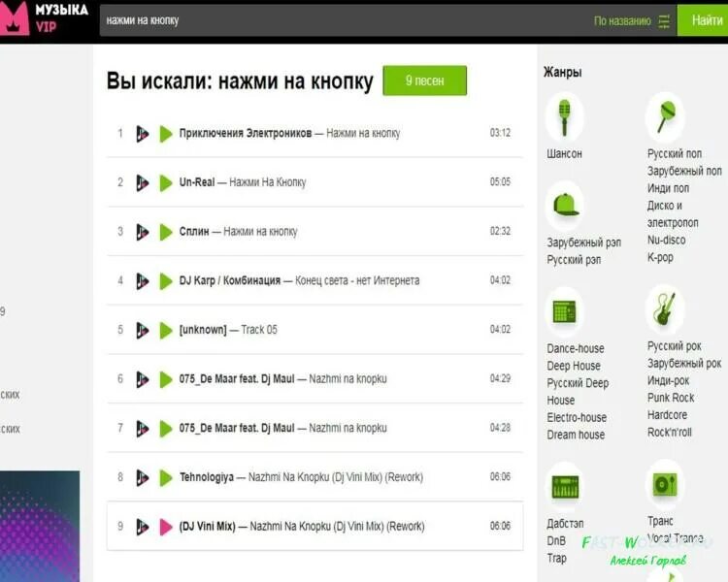Click the Найти search button
728x582 pixels.
pos(703,20)
